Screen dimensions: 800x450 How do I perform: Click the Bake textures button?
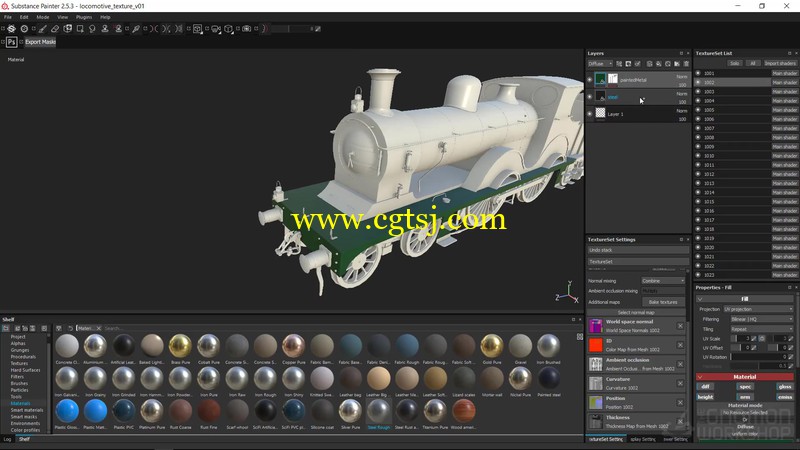pos(663,302)
